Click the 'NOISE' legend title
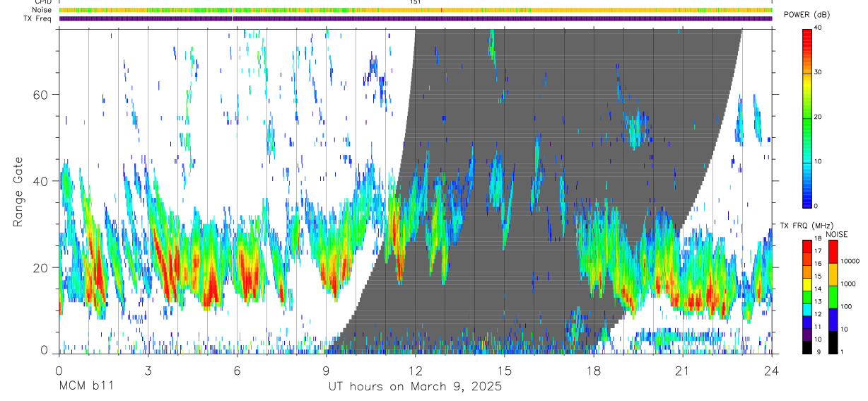 point(835,234)
